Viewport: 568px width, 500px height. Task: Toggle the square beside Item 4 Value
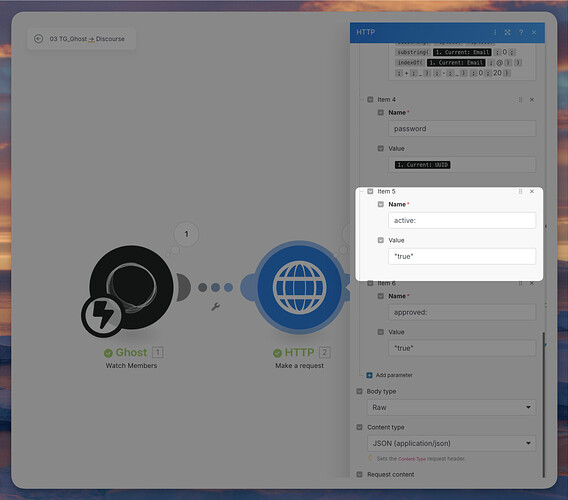point(380,148)
